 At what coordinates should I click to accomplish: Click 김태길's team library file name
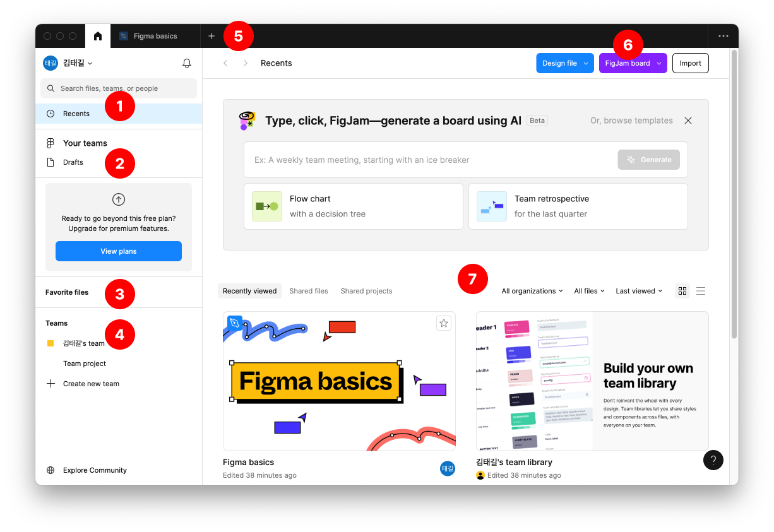pyautogui.click(x=515, y=463)
